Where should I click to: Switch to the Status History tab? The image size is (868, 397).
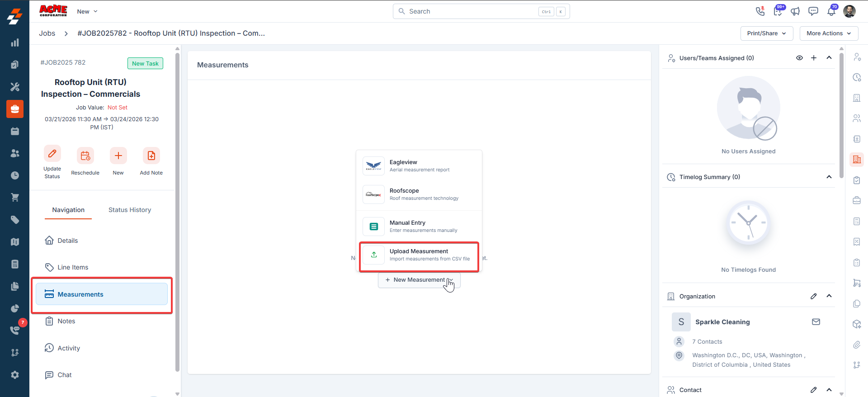(130, 210)
